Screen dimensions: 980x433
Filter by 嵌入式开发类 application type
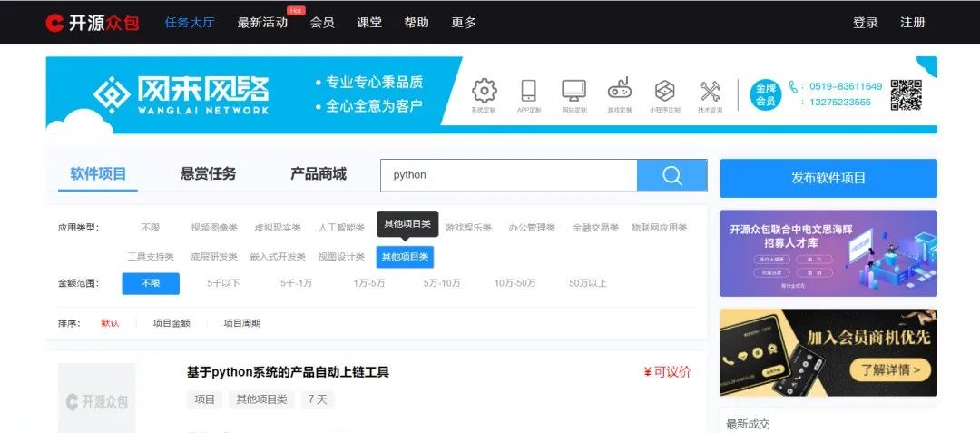(x=278, y=257)
